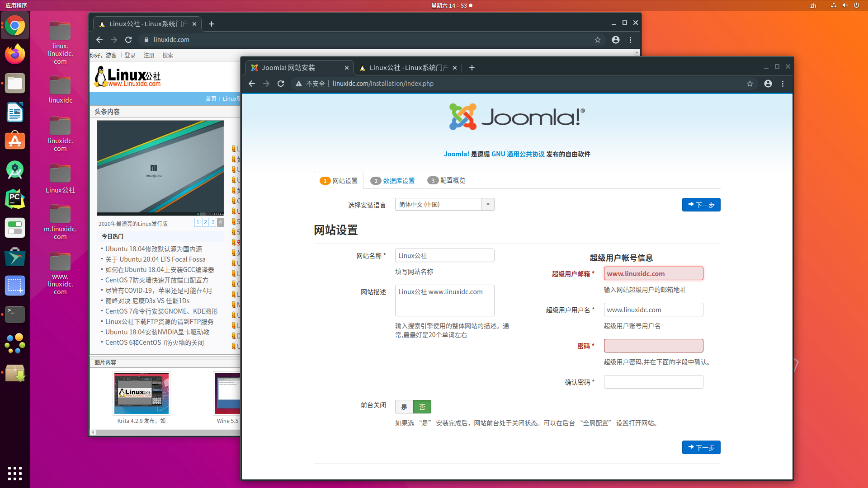Select the 数据库设置 step tab

(392, 181)
